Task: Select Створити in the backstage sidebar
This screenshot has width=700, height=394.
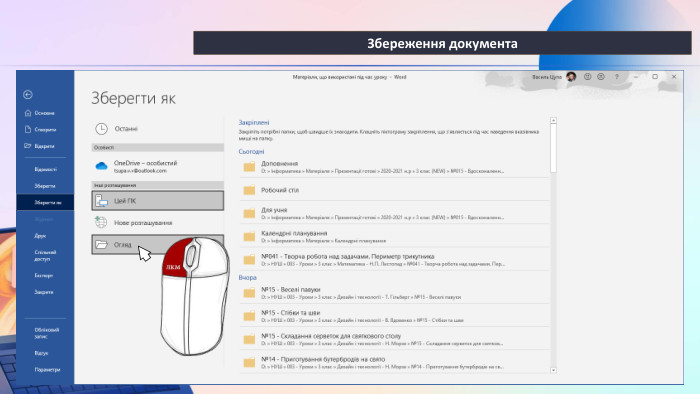Action: [x=45, y=129]
